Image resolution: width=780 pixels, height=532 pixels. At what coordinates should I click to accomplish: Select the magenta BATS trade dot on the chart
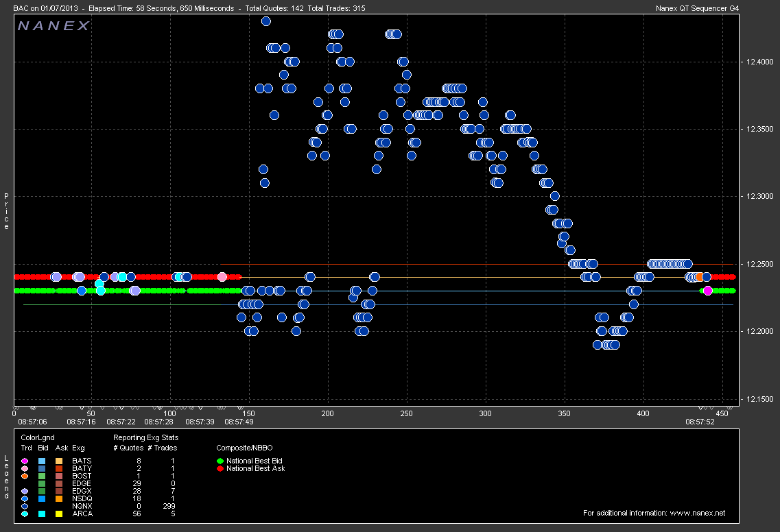[708, 291]
